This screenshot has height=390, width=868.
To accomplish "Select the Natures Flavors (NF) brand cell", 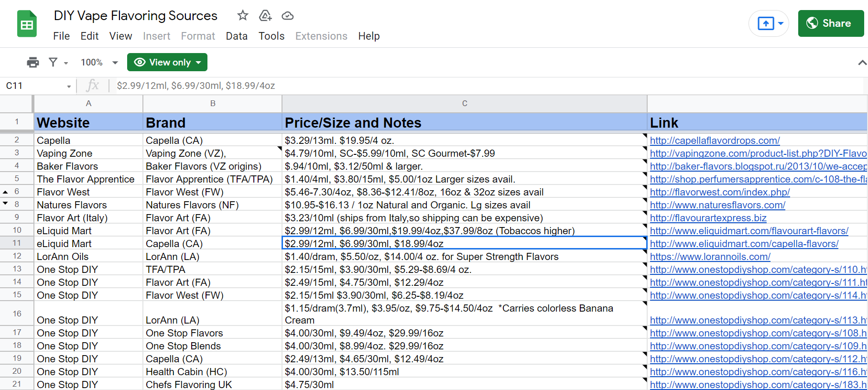I will tap(213, 205).
